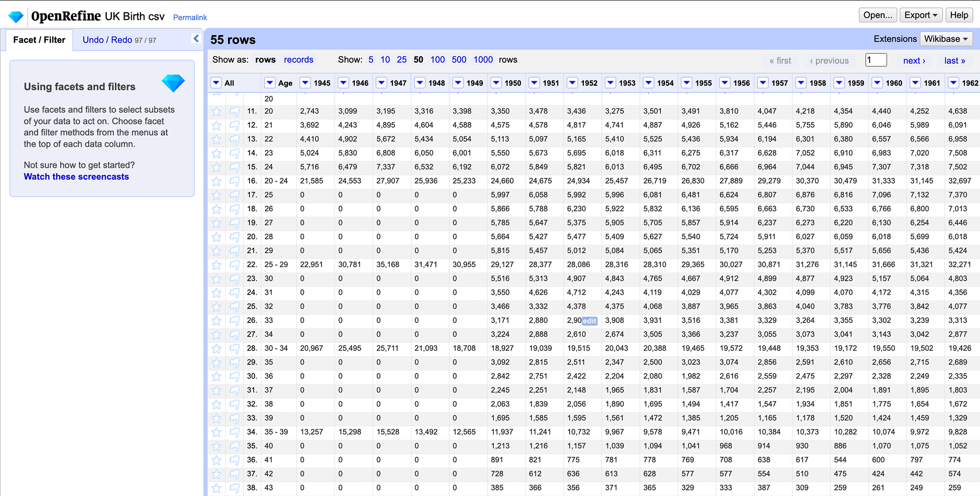Open the 1953 column dropdown menu
980x496 pixels.
[610, 83]
